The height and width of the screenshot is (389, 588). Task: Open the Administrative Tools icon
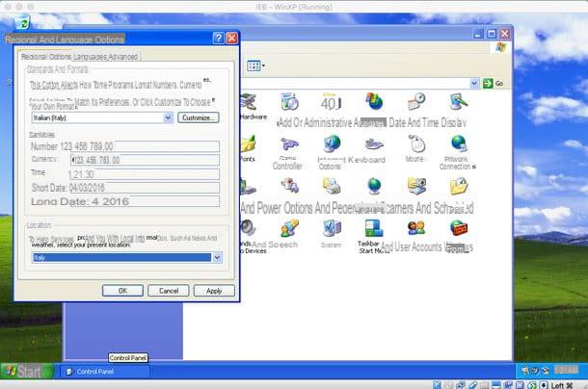(332, 102)
